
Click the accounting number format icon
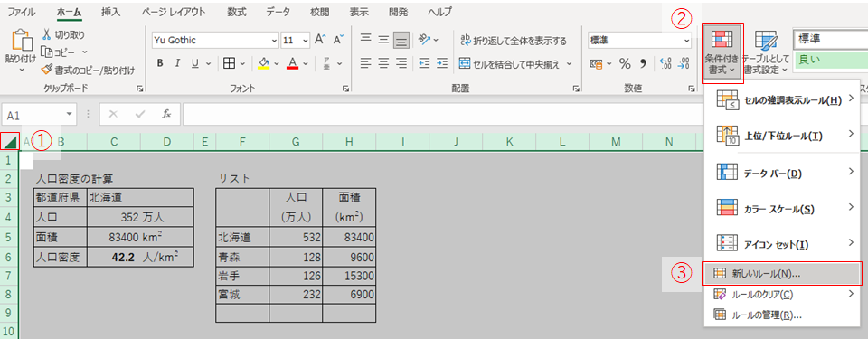click(597, 63)
